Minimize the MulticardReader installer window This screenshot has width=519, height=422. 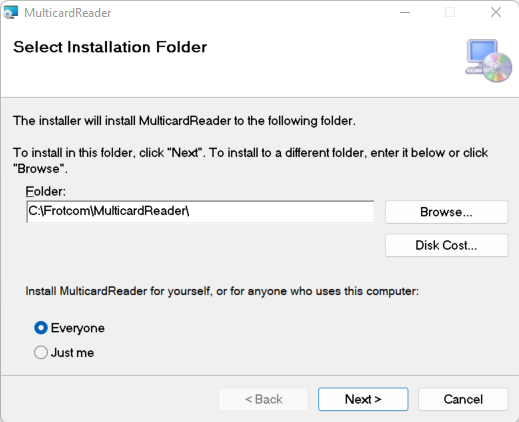click(405, 12)
